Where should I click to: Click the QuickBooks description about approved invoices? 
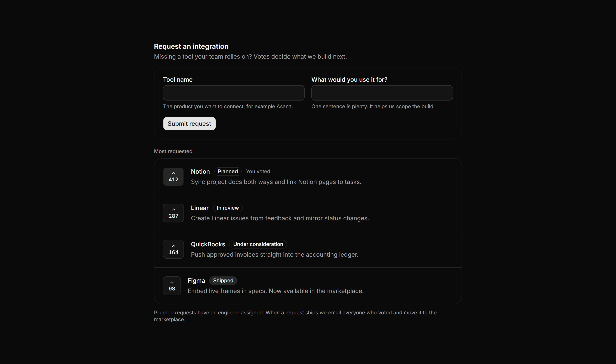click(x=275, y=255)
